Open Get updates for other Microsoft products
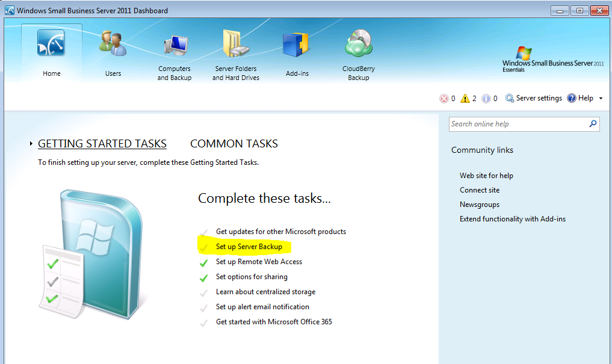The height and width of the screenshot is (364, 612). 281,232
